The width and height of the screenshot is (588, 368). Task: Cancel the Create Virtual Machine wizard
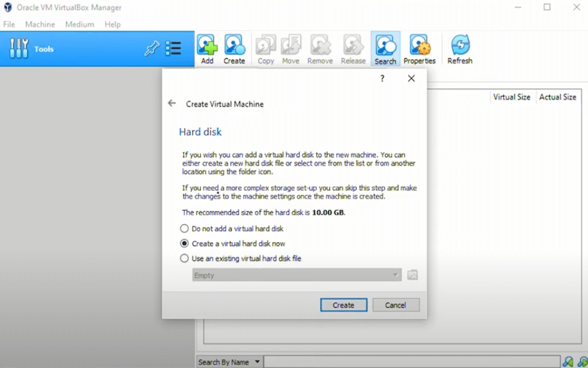point(395,305)
